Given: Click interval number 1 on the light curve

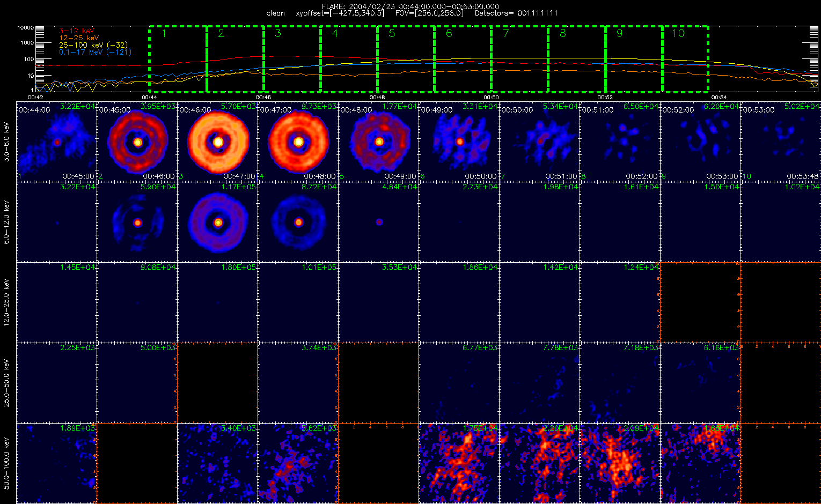Looking at the screenshot, I should click(x=164, y=33).
